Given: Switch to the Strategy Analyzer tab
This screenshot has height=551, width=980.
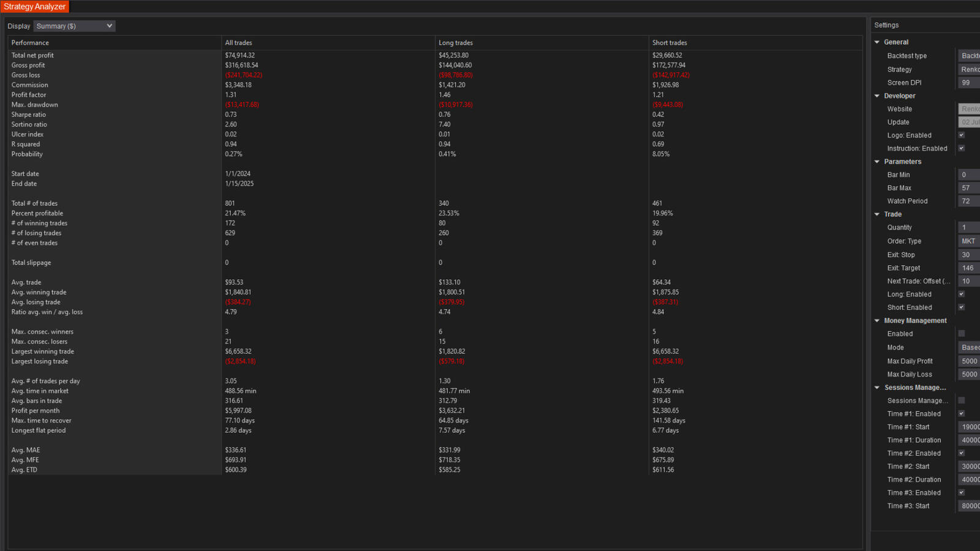Looking at the screenshot, I should coord(35,7).
